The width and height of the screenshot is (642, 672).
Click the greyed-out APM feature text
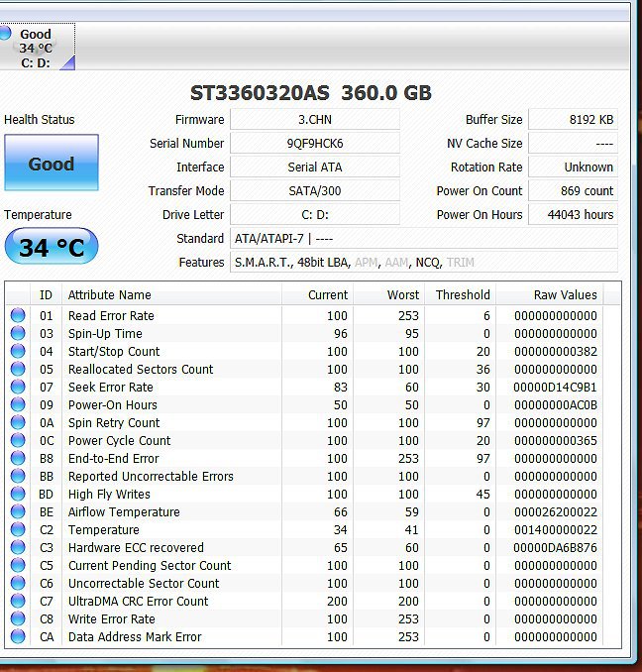tap(367, 263)
